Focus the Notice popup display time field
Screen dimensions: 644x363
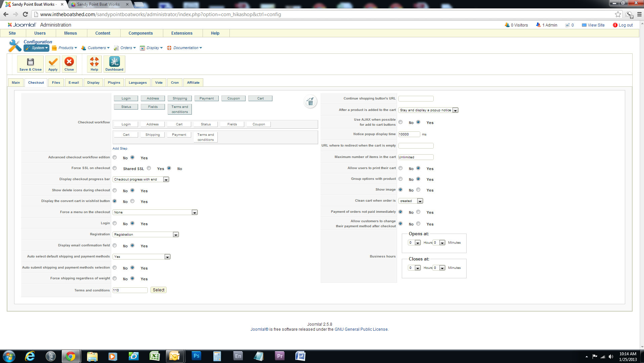click(409, 134)
